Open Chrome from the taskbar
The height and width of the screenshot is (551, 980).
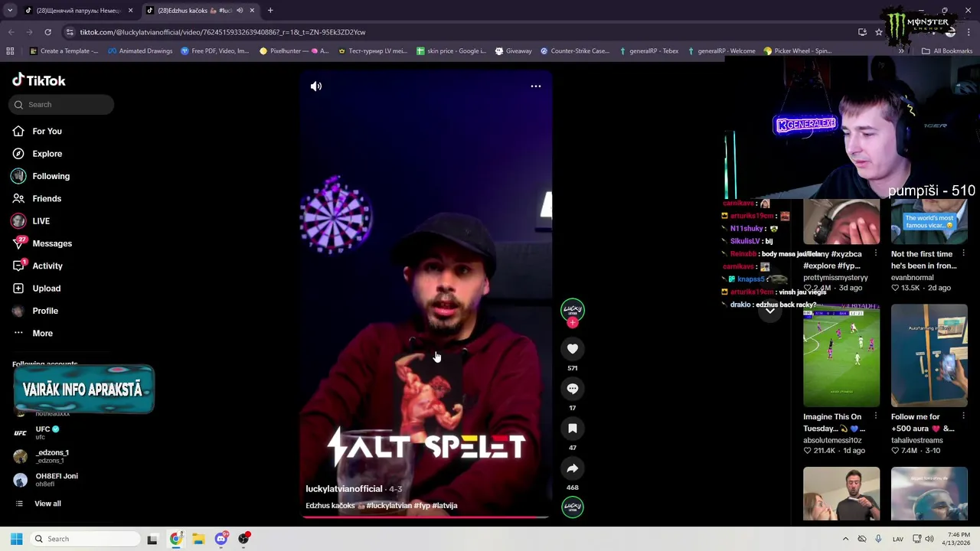pos(176,539)
